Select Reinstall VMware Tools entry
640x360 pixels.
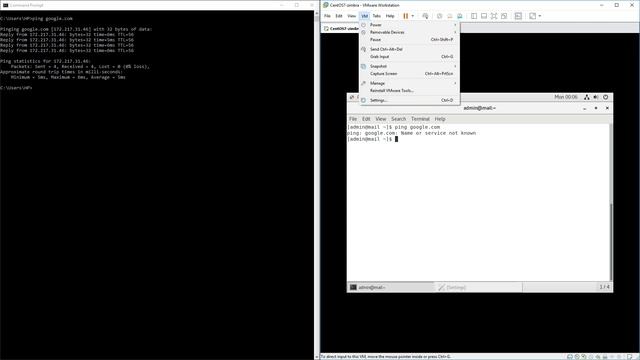click(409, 91)
